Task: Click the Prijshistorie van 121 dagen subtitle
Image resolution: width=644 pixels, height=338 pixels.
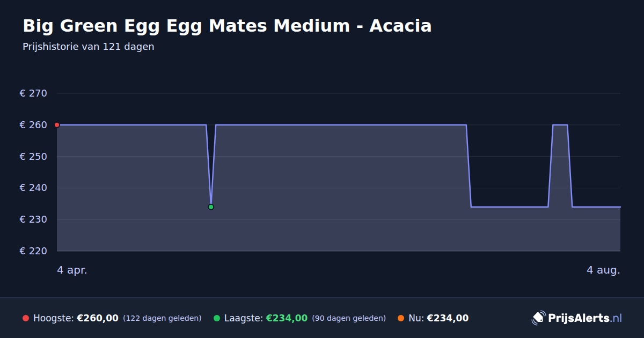Action: 89,47
